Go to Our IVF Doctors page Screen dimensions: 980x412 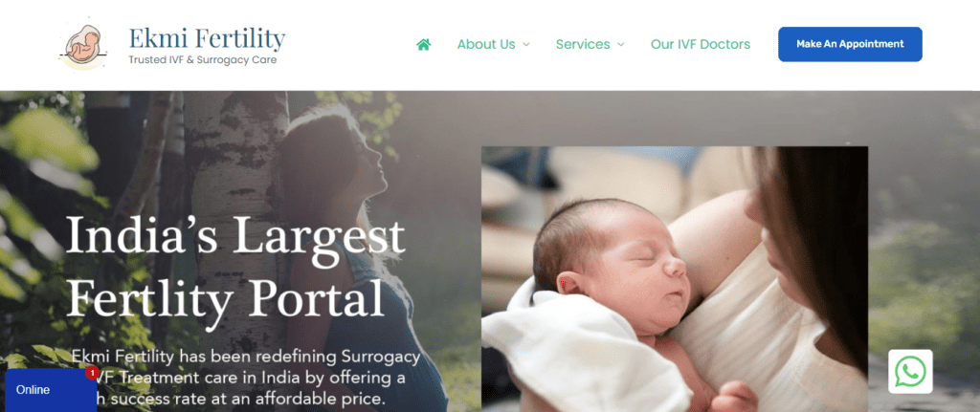pyautogui.click(x=700, y=44)
